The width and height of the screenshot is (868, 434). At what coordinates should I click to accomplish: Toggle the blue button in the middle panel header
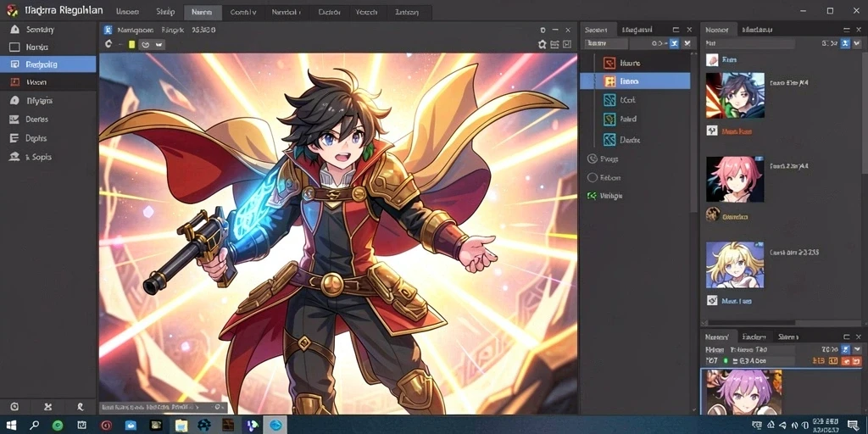(674, 43)
